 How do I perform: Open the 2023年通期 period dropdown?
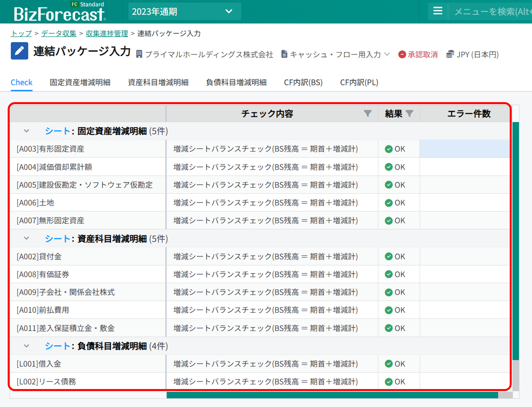[184, 11]
